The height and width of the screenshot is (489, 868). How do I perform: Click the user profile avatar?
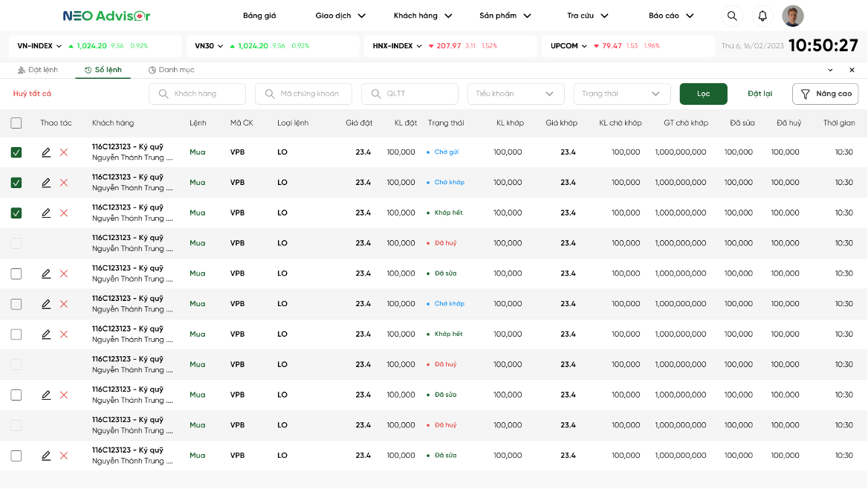793,16
